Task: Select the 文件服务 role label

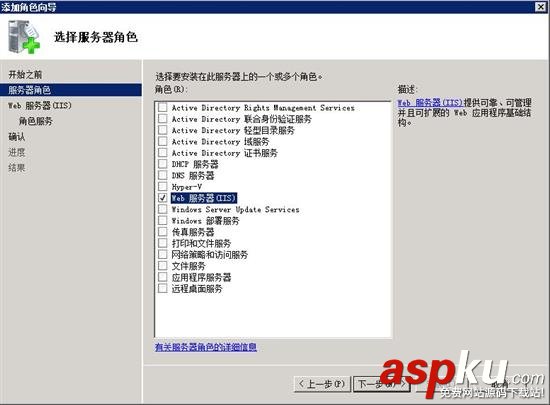Action: [x=188, y=266]
